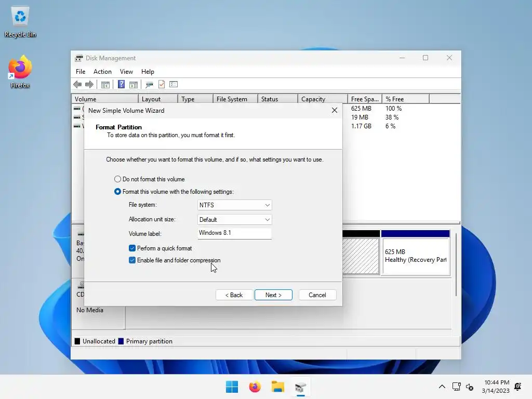Click the Back arrow in Disk Management toolbar

tap(77, 85)
